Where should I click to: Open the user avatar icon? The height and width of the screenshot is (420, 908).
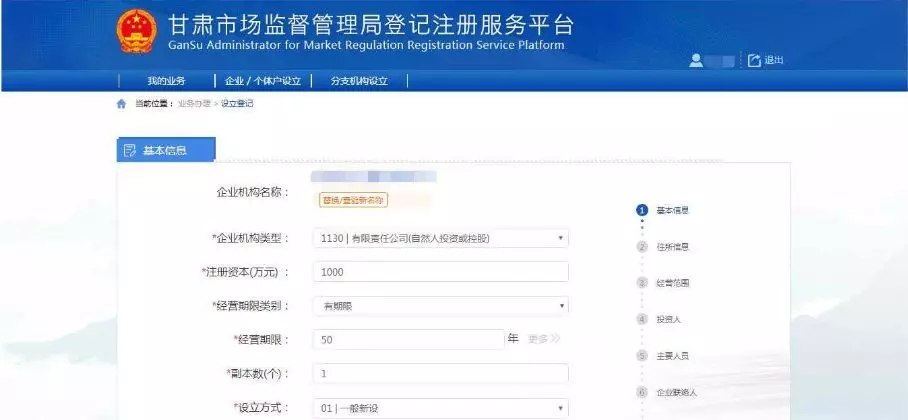[695, 60]
